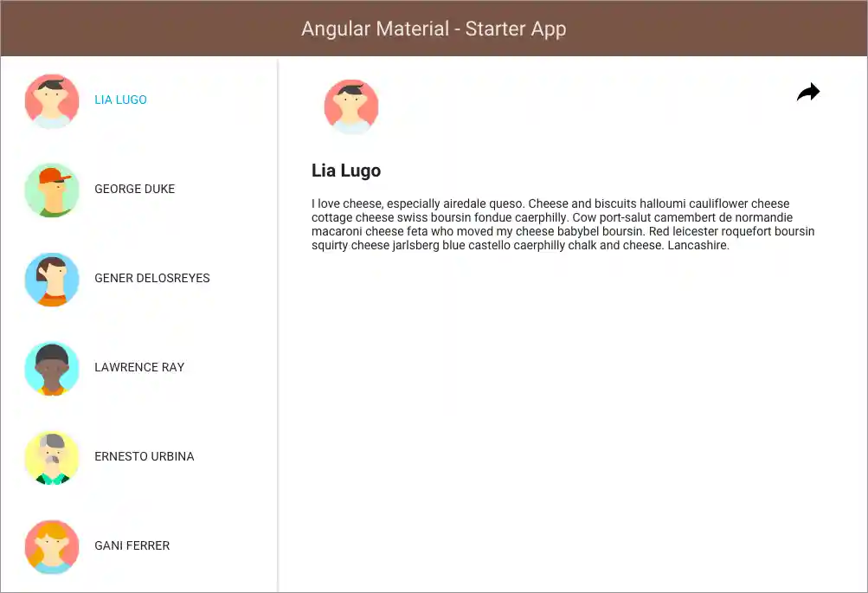Click Lia Lugo's avatar in the sidebar
The height and width of the screenshot is (593, 868).
(52, 101)
